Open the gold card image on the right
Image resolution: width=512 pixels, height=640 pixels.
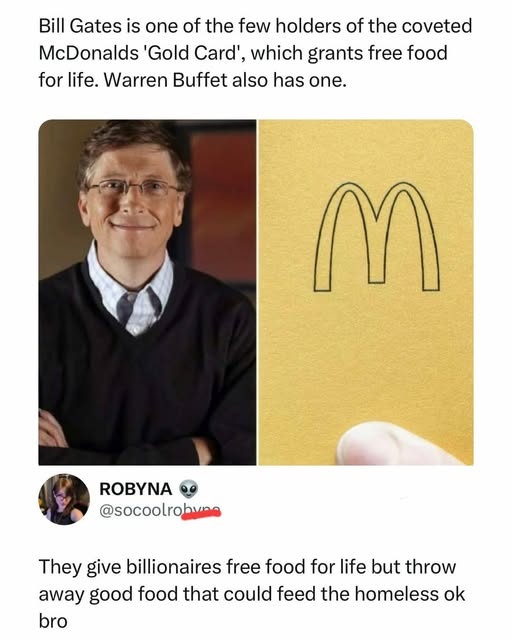[366, 292]
